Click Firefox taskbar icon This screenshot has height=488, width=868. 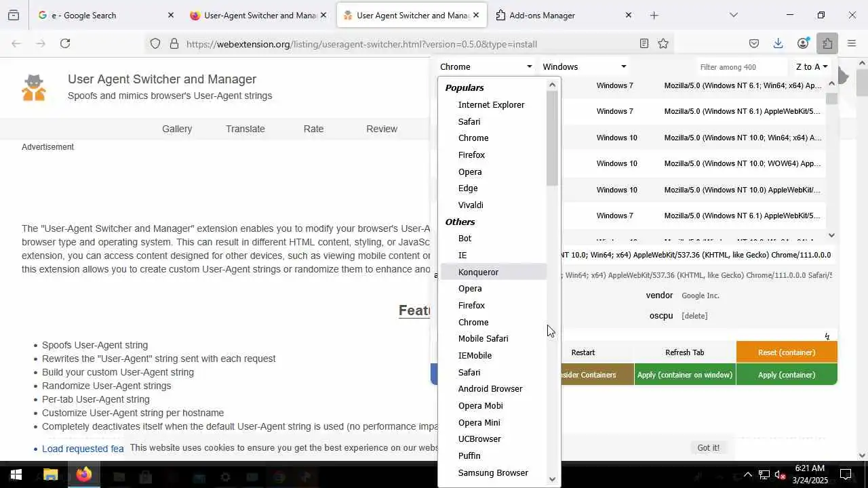83,475
